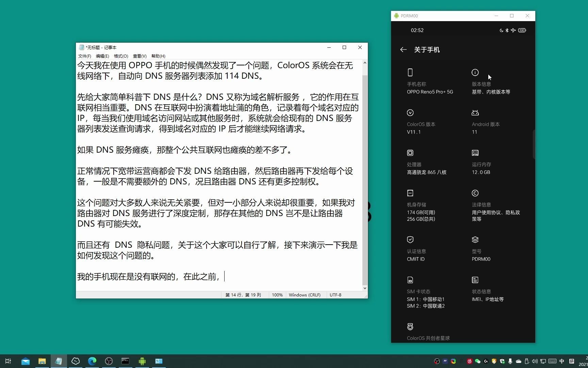Open the 格式(O) menu in Notepad
The image size is (588, 368).
click(121, 56)
